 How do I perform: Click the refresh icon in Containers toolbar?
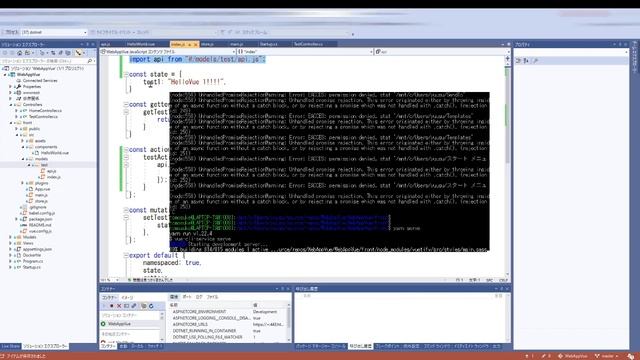pos(151,306)
